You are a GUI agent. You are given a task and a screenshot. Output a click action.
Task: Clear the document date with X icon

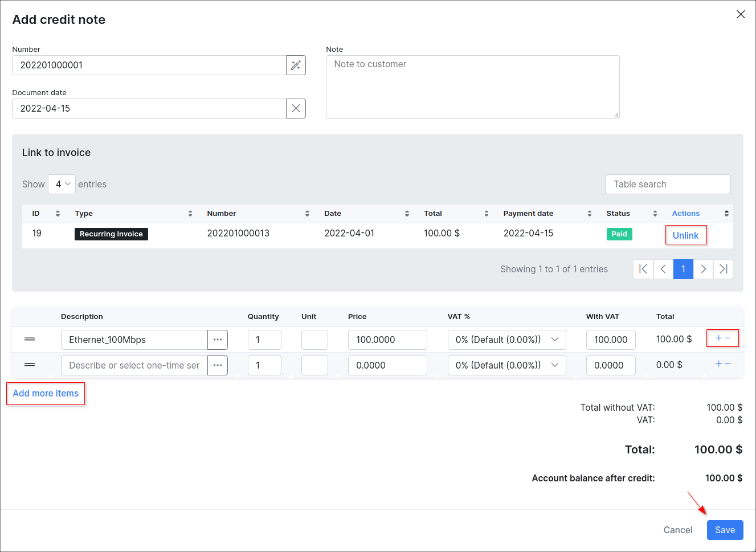(296, 109)
